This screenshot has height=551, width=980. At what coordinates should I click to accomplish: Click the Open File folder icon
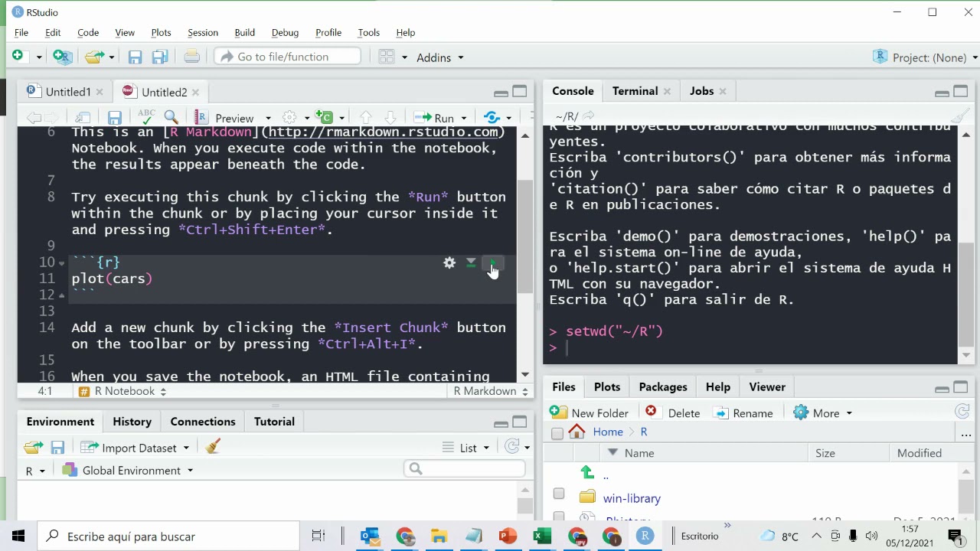click(94, 57)
